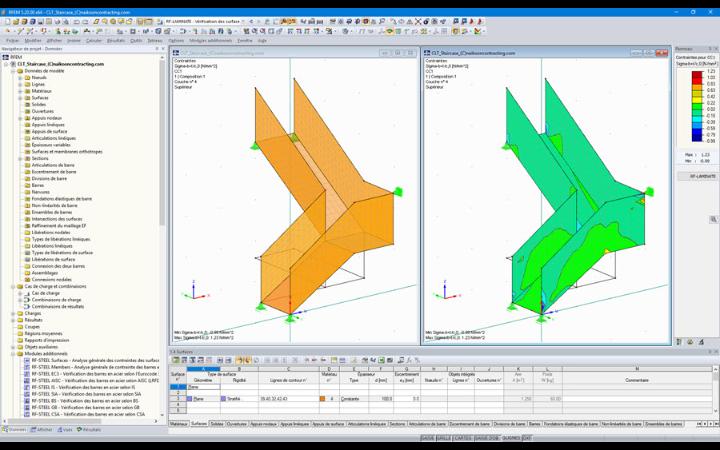Click the Solides folder icon

pyautogui.click(x=27, y=105)
